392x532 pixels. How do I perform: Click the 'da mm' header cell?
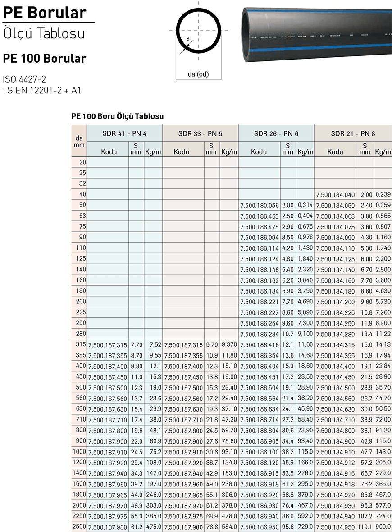79,142
